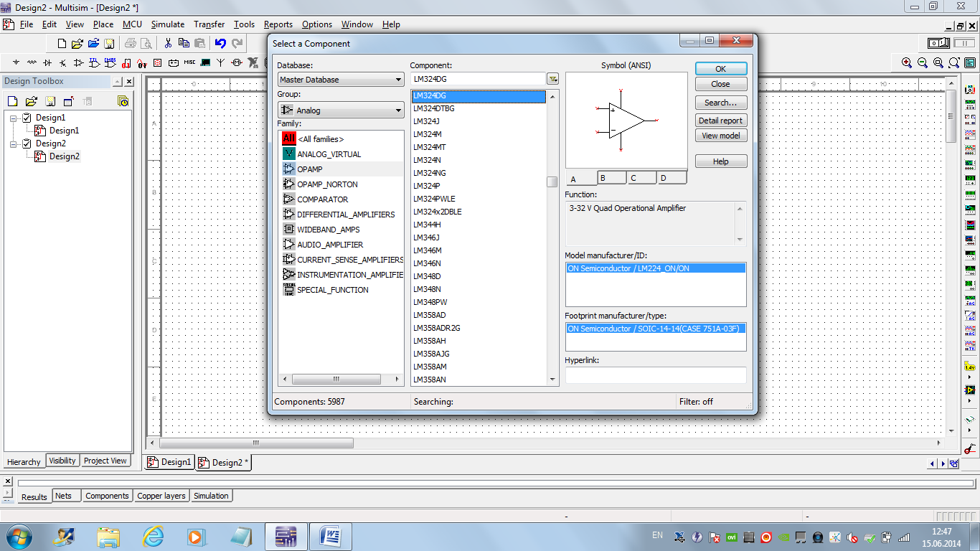This screenshot has height=551, width=980.
Task: Collapse the Design1 tree node
Action: (x=13, y=118)
